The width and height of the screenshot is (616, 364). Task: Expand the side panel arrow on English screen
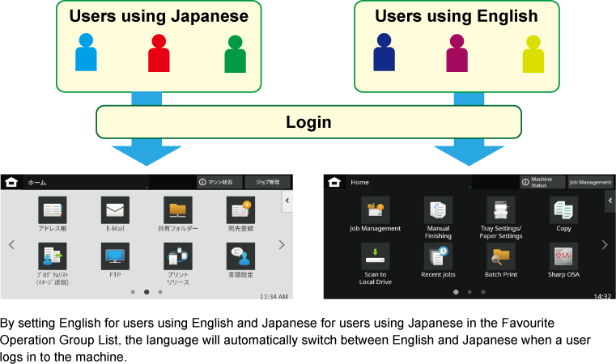click(610, 201)
